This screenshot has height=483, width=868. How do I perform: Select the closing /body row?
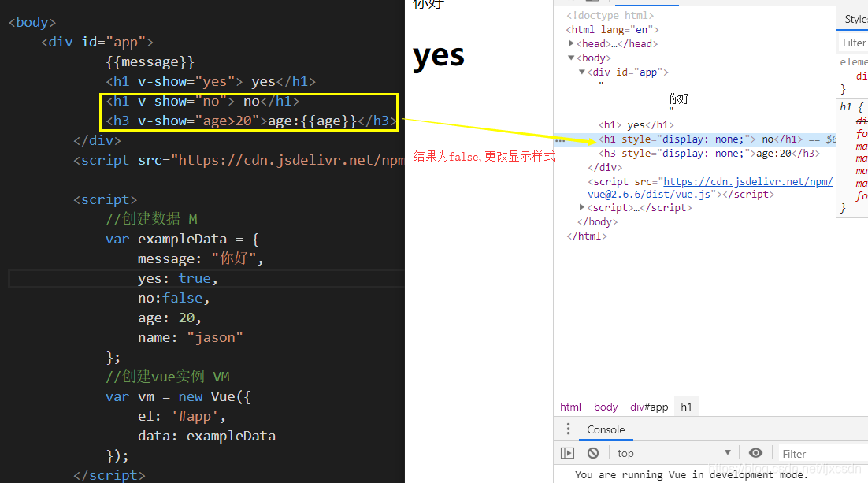tap(597, 221)
